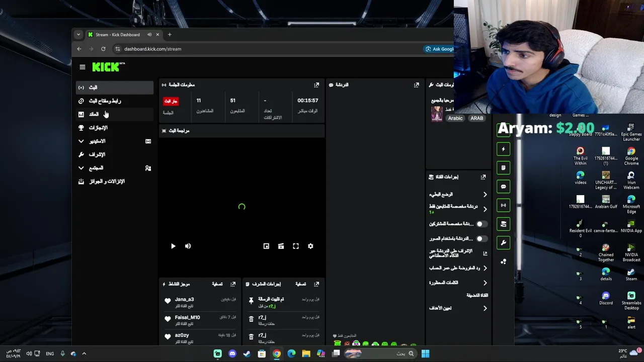The height and width of the screenshot is (362, 644).
Task: Open رابط ومفتاح البث in the sidebar
Action: click(115, 101)
